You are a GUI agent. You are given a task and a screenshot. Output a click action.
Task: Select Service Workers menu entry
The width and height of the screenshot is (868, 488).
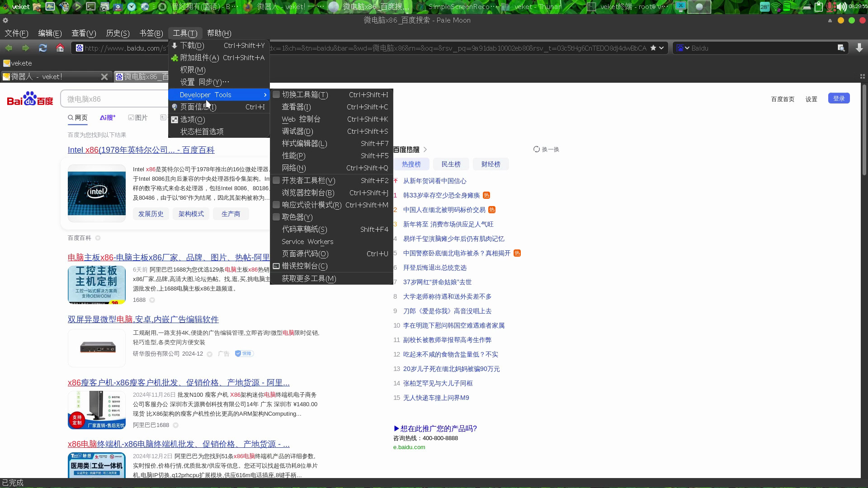331,242
